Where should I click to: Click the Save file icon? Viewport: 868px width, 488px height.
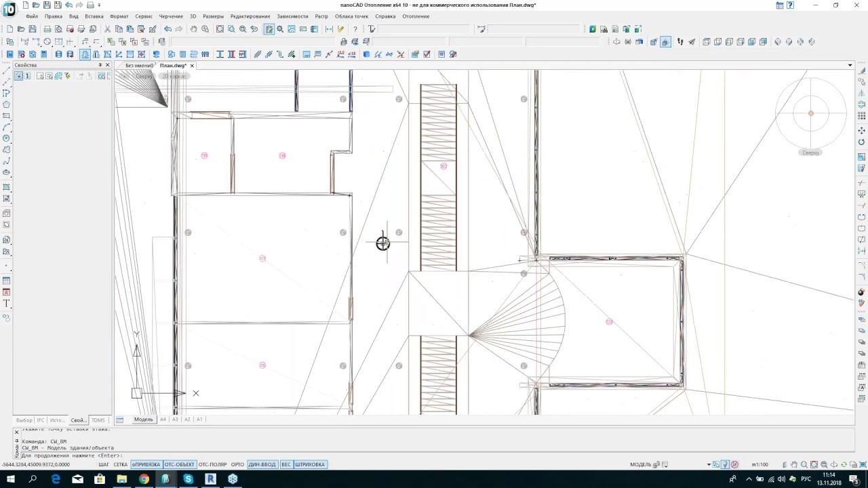click(33, 29)
